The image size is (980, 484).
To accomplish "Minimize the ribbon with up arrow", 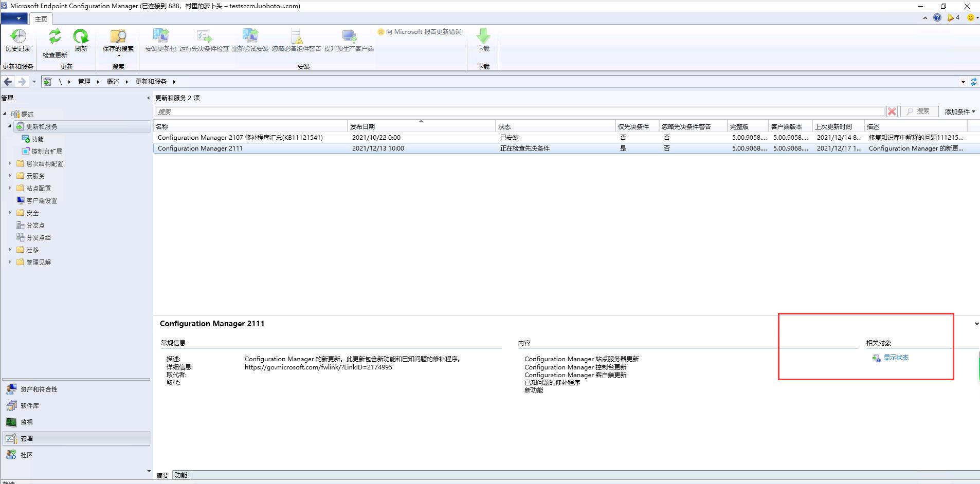I will (925, 18).
